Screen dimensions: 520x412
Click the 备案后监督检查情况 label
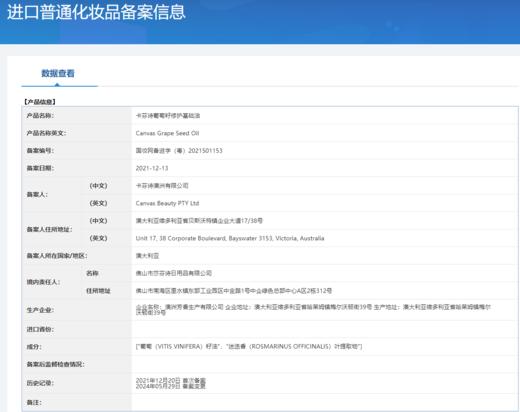click(x=55, y=364)
